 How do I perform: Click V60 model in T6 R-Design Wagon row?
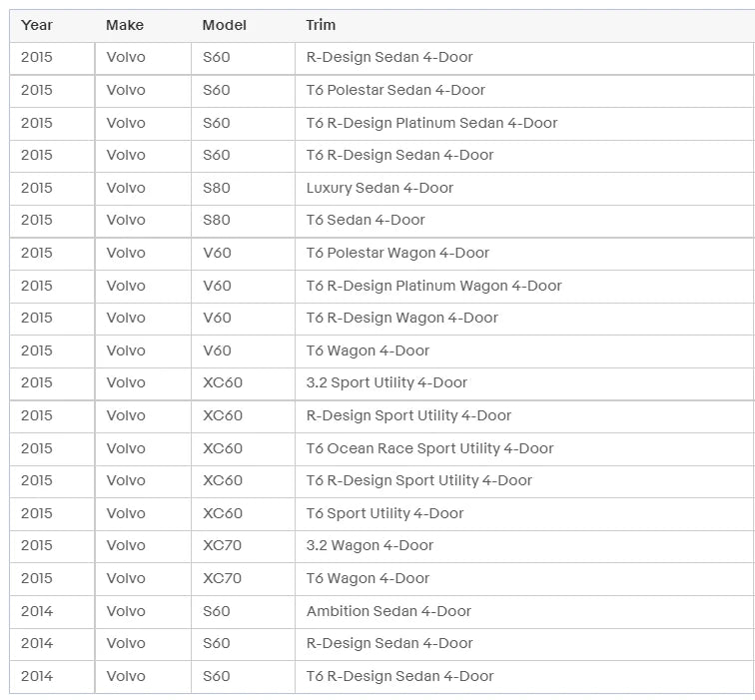[x=217, y=318]
